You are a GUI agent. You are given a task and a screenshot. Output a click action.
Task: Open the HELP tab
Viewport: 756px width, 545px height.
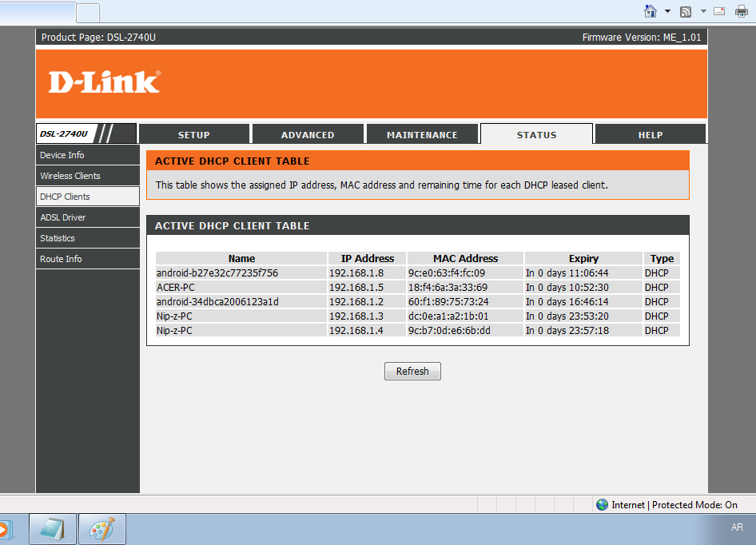pyautogui.click(x=651, y=134)
